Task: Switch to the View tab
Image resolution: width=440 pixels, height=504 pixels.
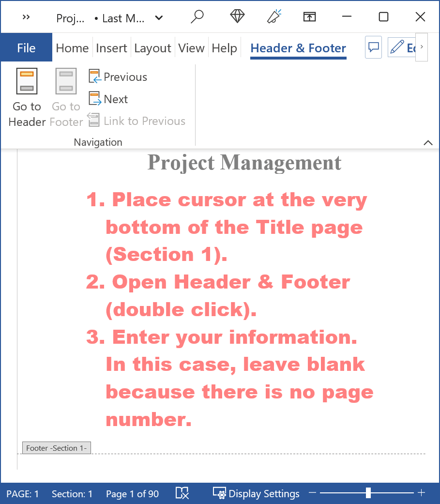Action: 192,48
